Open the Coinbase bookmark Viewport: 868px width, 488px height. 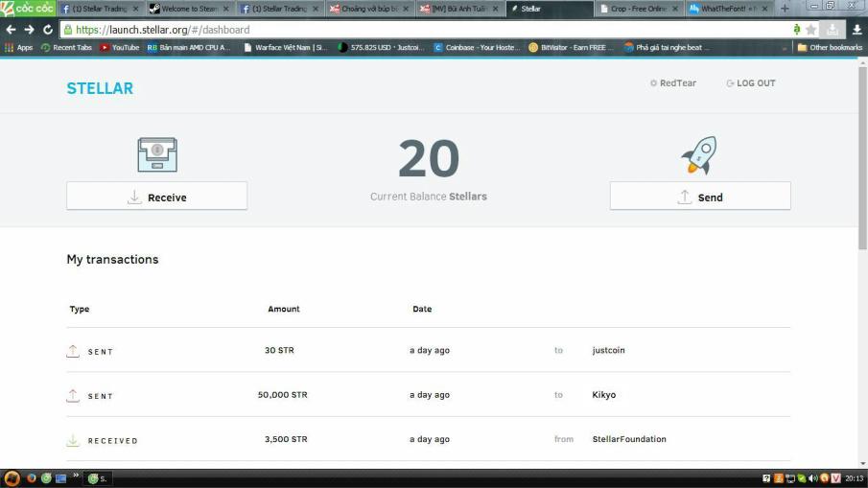478,48
